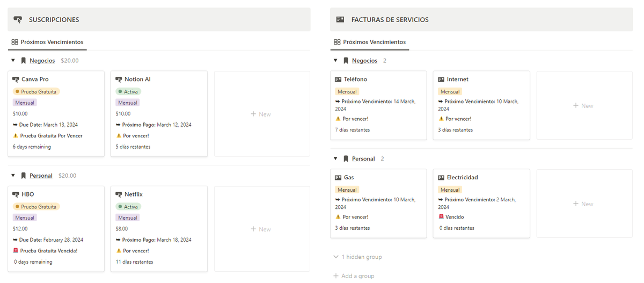Click Mensual tag on Canva Pro card
This screenshot has width=644, height=283.
25,103
